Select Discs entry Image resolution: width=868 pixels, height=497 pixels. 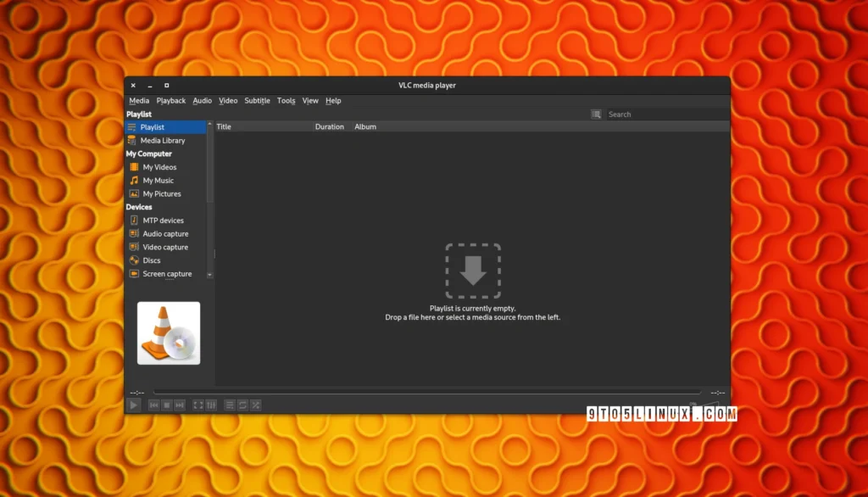click(x=165, y=260)
